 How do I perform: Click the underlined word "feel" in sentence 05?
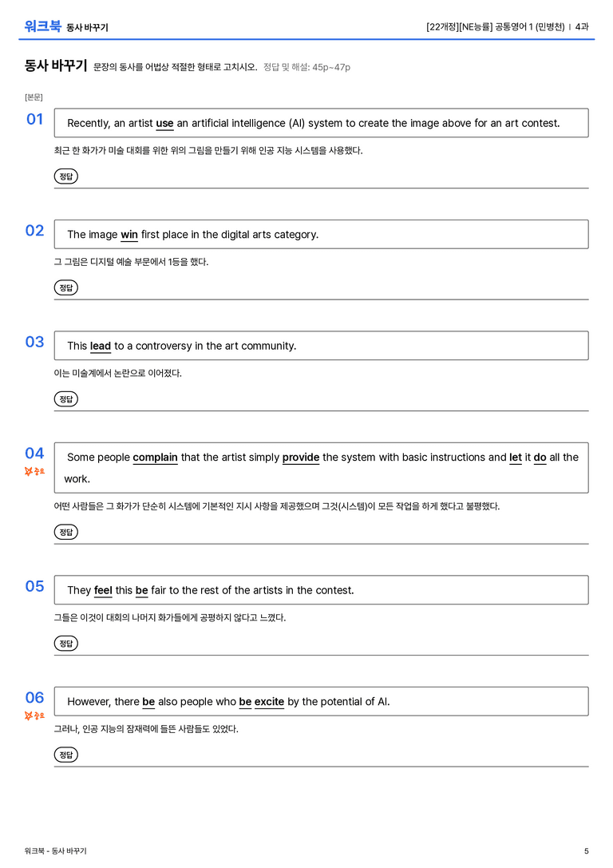tap(103, 591)
